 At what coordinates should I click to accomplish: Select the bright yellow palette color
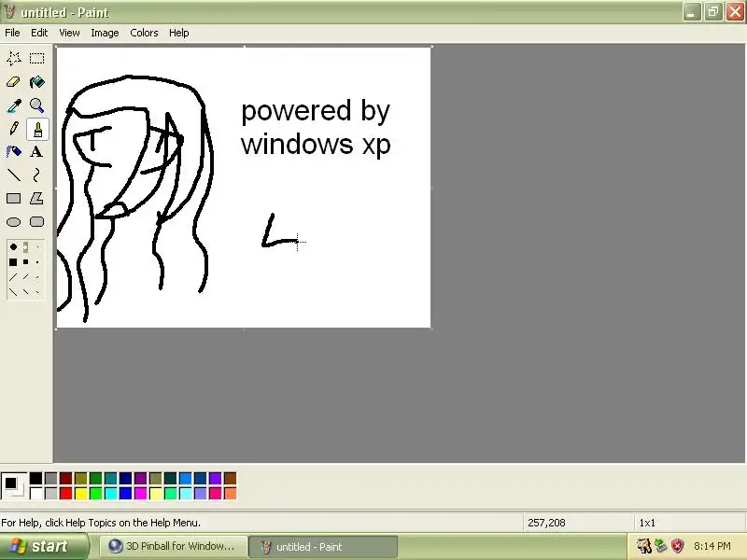pyautogui.click(x=81, y=493)
